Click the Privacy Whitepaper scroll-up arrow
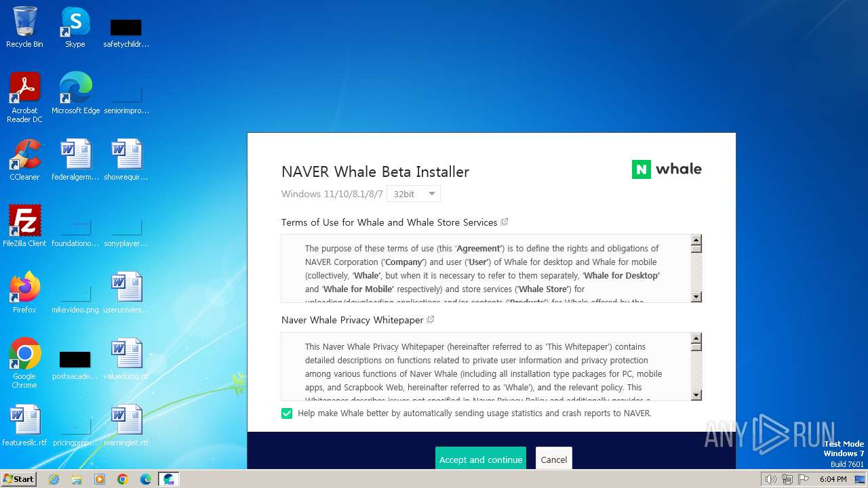868x488 pixels. tap(696, 338)
